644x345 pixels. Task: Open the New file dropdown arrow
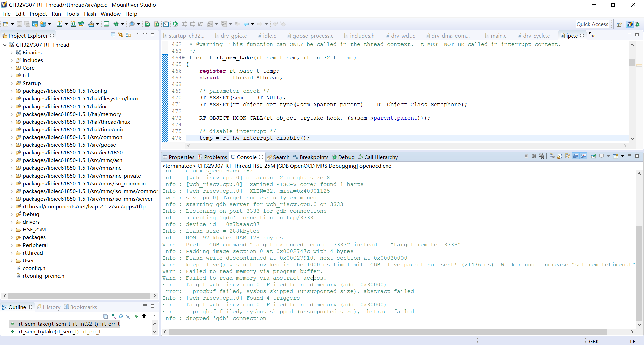[12, 24]
